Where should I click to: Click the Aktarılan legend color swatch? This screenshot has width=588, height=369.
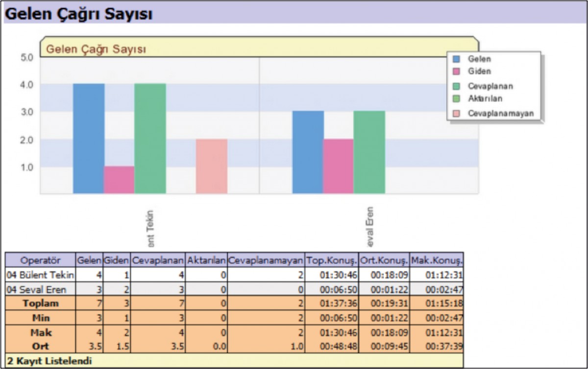(456, 98)
